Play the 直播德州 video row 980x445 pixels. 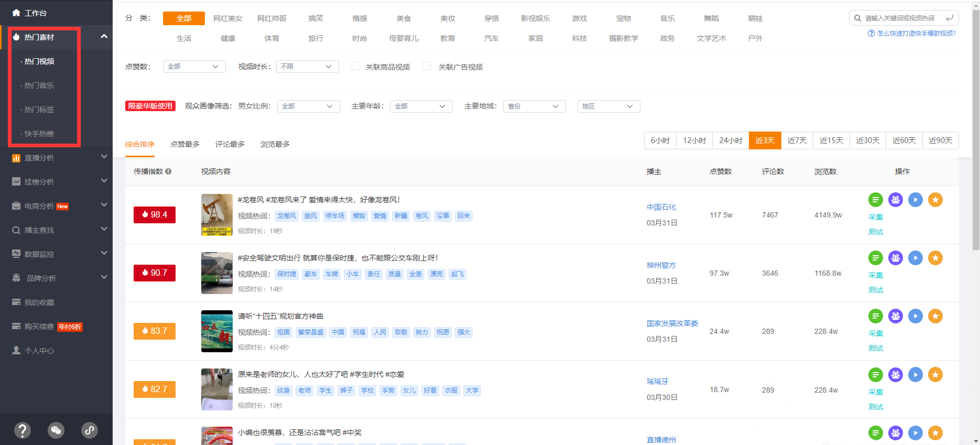tap(916, 433)
